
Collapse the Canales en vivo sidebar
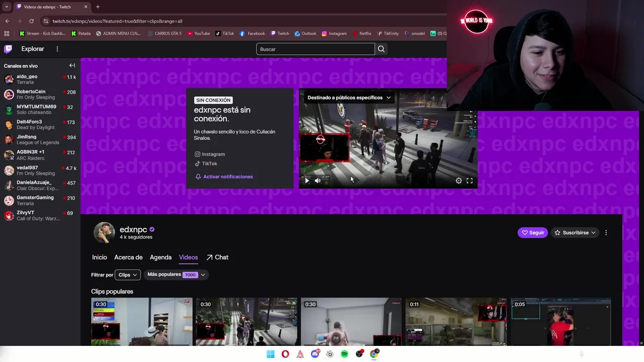click(x=72, y=65)
